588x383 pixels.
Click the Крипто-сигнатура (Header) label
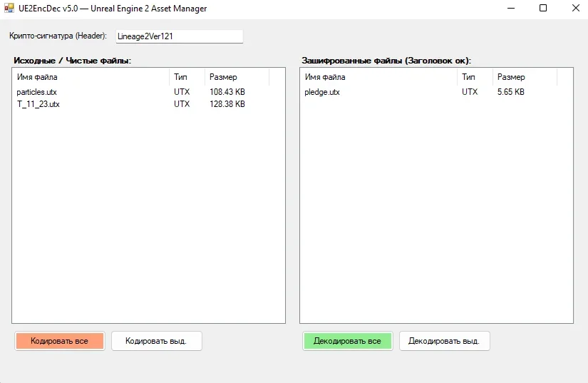[x=58, y=36]
